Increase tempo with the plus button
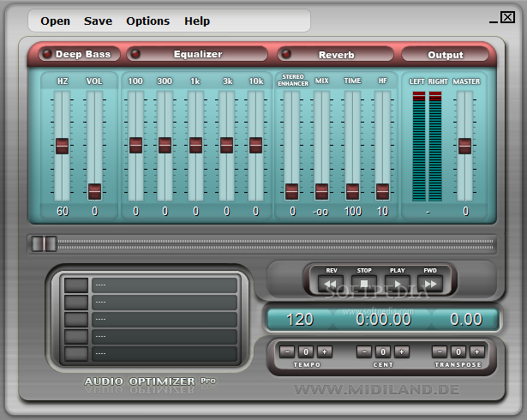527x420 pixels. pos(324,351)
